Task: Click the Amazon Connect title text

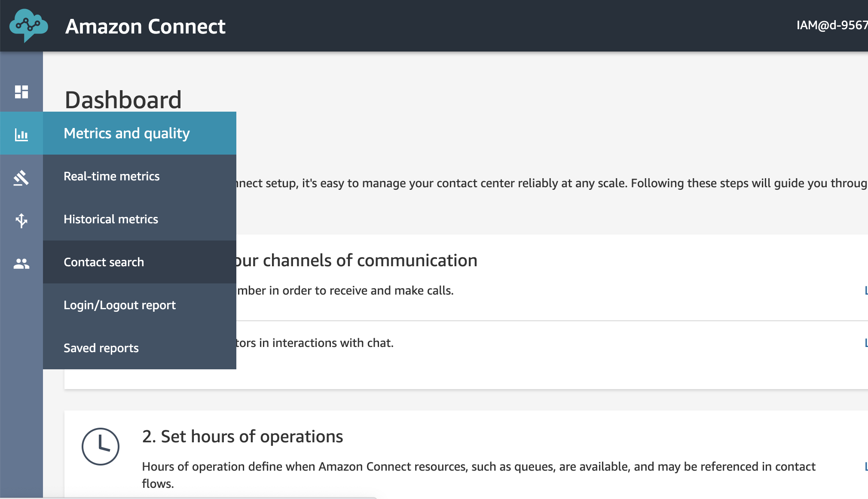Action: 145,26
